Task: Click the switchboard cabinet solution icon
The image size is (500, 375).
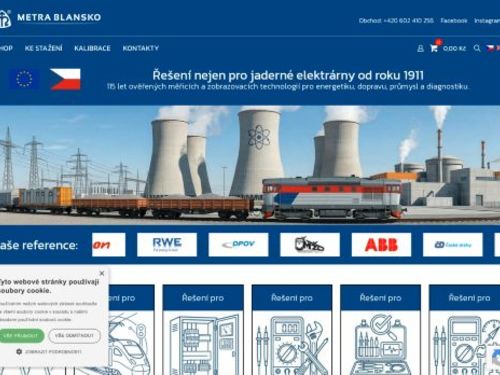Action: [203, 343]
